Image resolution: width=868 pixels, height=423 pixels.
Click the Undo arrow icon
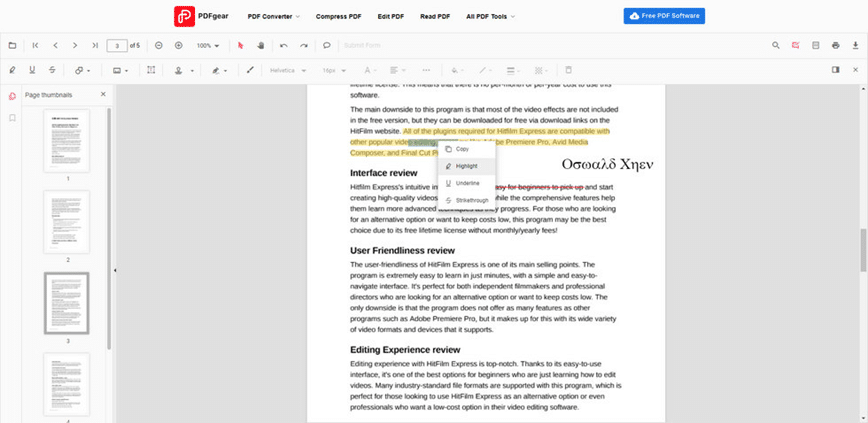pyautogui.click(x=284, y=45)
